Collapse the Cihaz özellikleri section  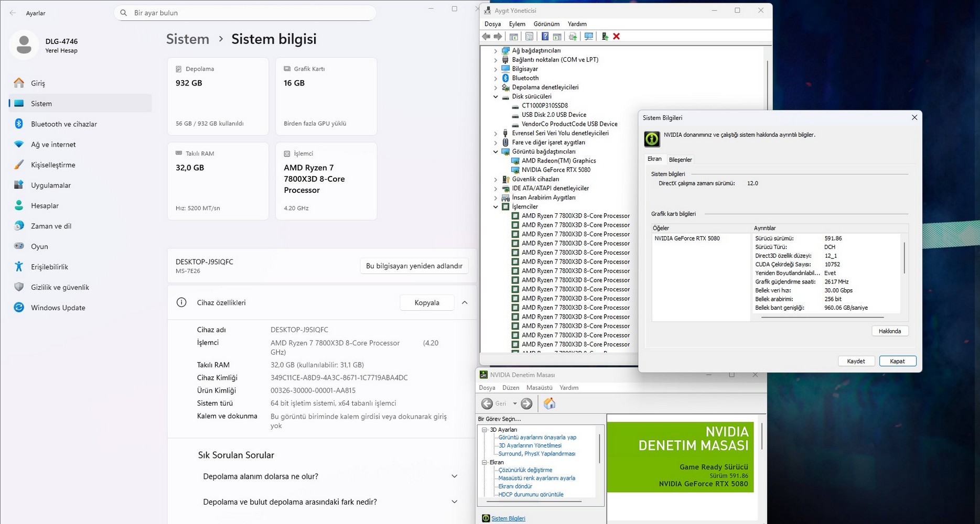[465, 303]
